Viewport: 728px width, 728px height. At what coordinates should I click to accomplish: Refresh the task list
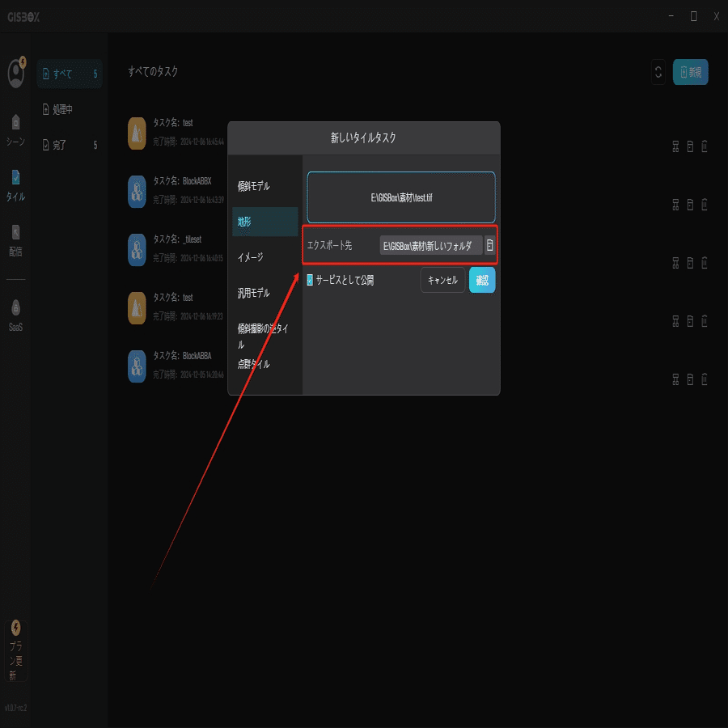click(x=659, y=72)
